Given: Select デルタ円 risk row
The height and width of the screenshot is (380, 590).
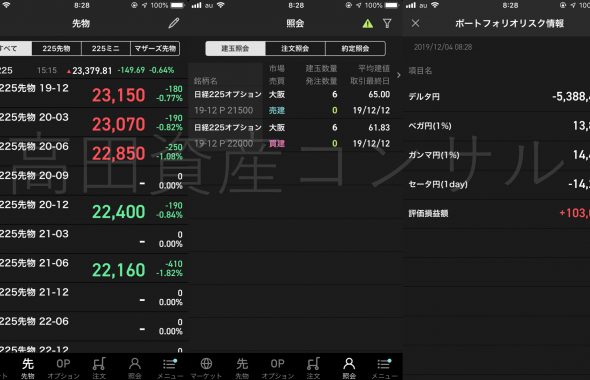Looking at the screenshot, I should pyautogui.click(x=497, y=97).
